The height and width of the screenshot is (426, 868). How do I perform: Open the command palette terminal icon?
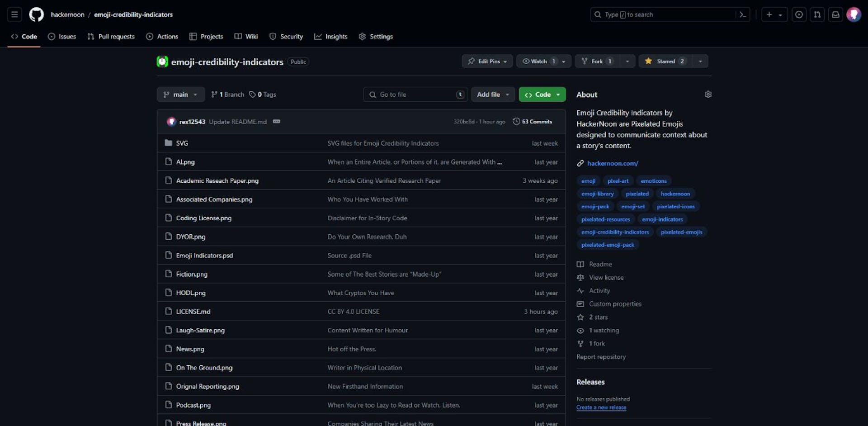(743, 14)
